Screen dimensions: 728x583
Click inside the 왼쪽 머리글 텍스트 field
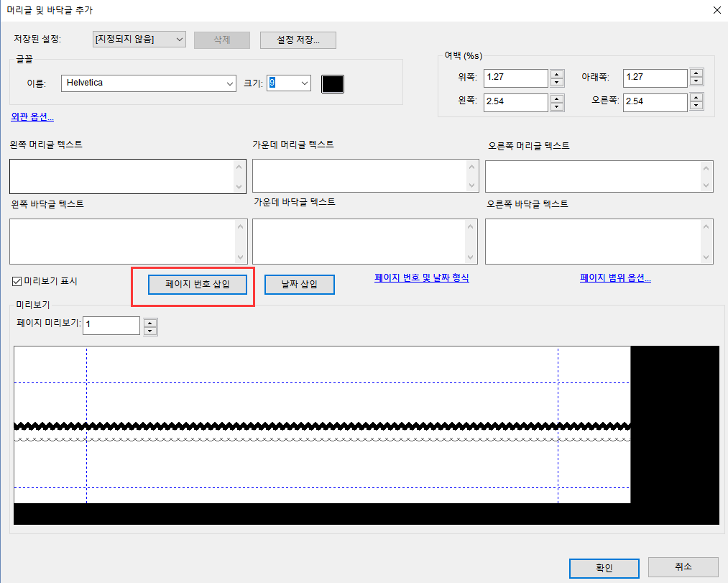(x=122, y=176)
